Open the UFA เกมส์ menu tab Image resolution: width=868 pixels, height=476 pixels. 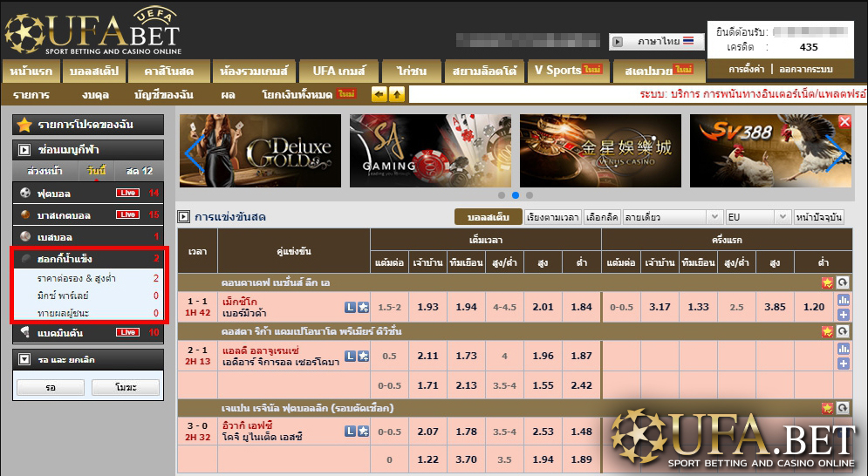(x=338, y=71)
